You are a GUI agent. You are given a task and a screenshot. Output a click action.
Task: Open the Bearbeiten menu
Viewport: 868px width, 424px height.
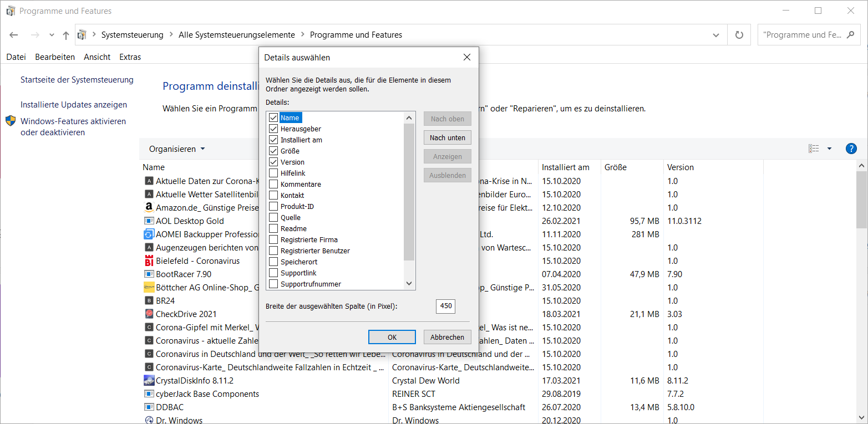pyautogui.click(x=55, y=57)
